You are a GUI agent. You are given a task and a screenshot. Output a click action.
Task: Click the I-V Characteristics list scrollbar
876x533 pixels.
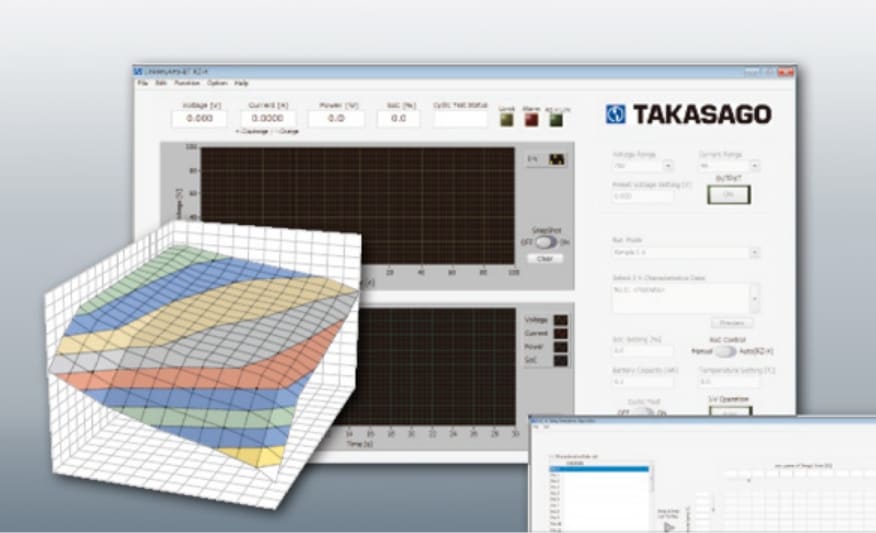tap(754, 298)
